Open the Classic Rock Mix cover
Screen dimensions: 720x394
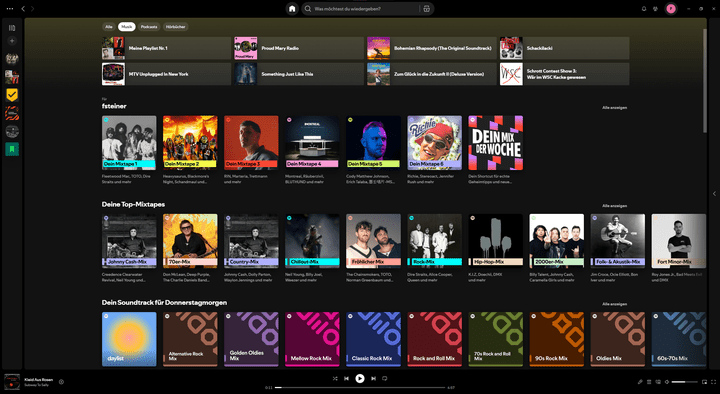(373, 339)
